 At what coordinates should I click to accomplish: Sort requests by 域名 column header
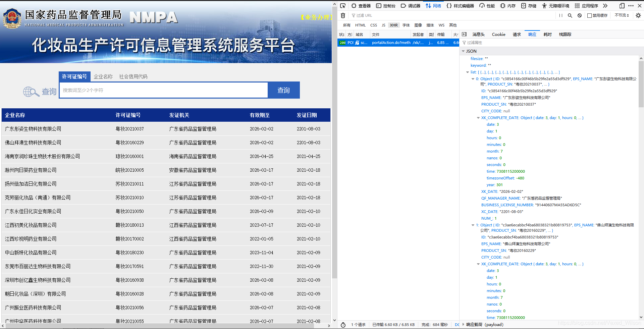(362, 35)
